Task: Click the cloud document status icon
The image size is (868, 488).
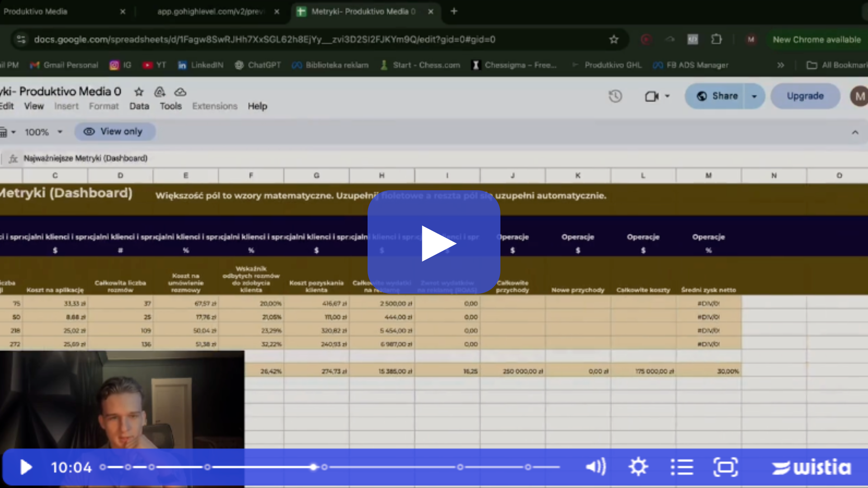Action: pyautogui.click(x=180, y=92)
